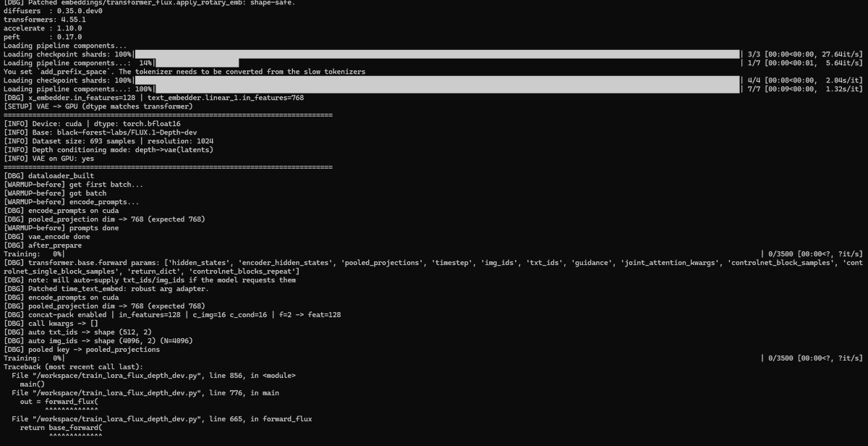Select the 'diffusers : 0.35.0.dev0' version line
868x446 pixels.
click(x=45, y=11)
